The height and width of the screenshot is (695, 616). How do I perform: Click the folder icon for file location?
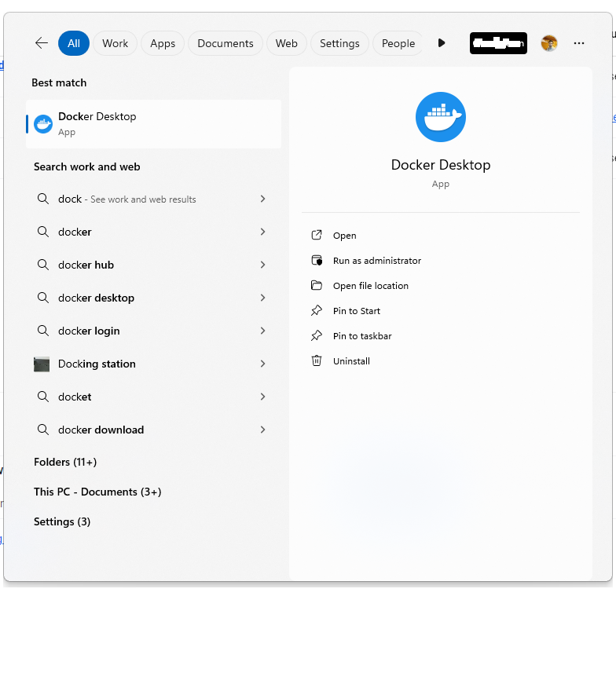point(317,285)
